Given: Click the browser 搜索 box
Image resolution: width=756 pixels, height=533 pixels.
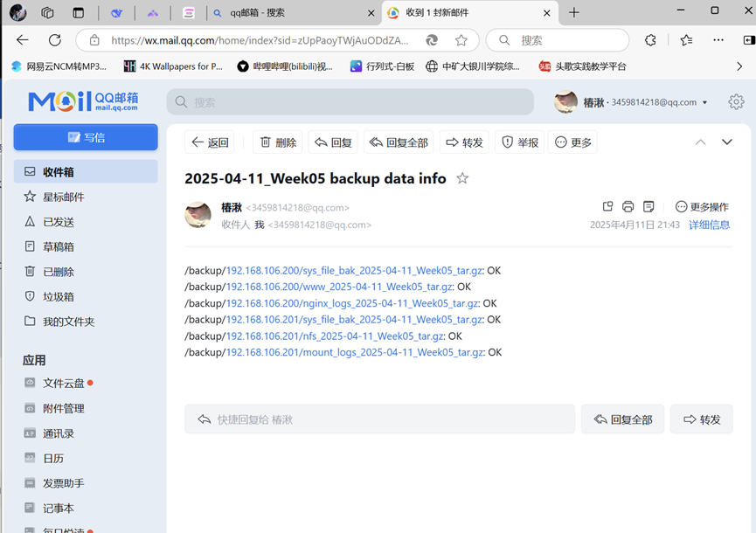Looking at the screenshot, I should pyautogui.click(x=558, y=40).
